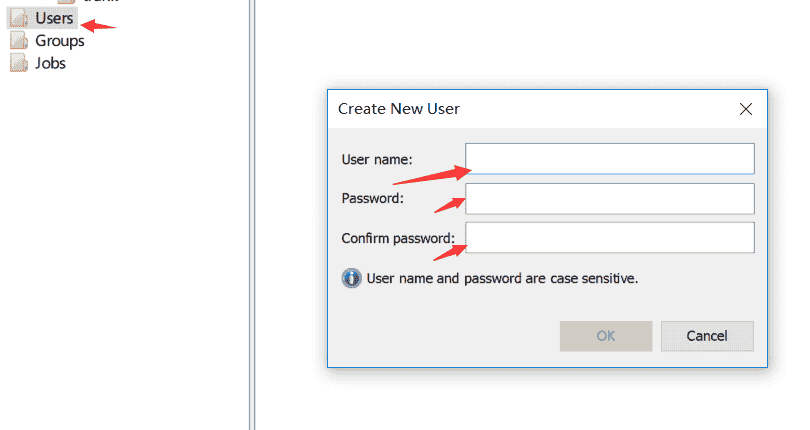810x430 pixels.
Task: Click the Users folder icon in tree
Action: click(19, 19)
